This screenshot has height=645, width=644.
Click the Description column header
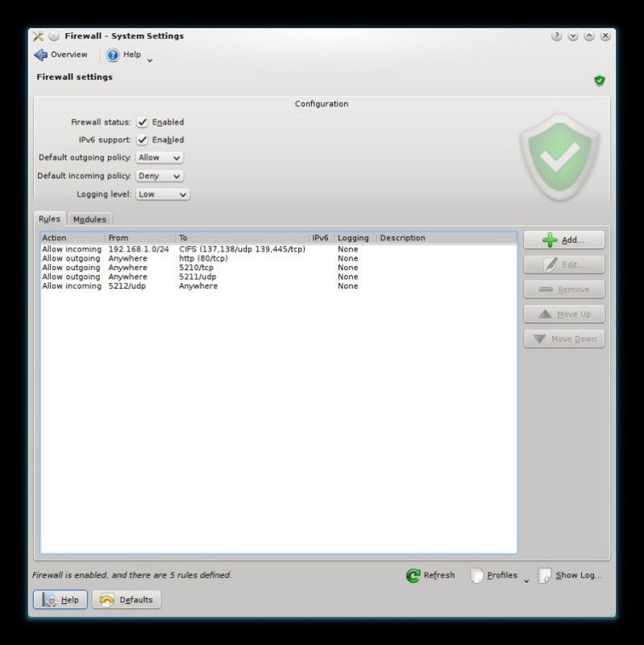tap(447, 238)
